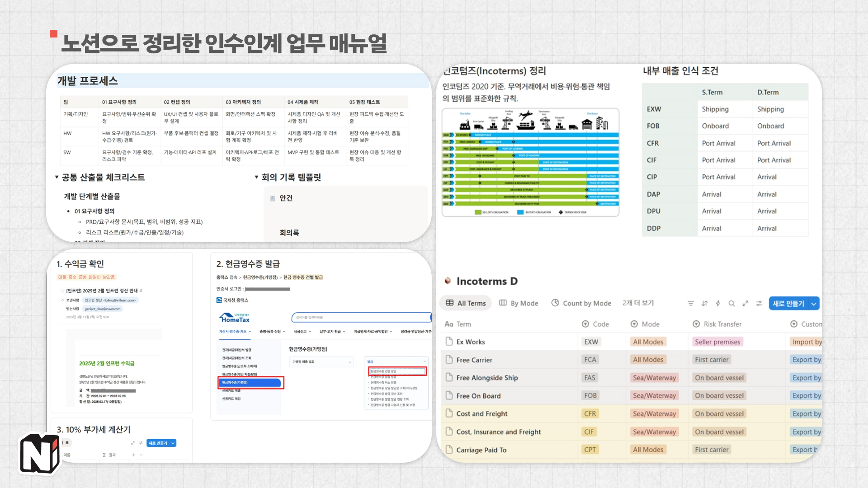Collapse the 회의 기록 템플릿 toggle

point(256,177)
